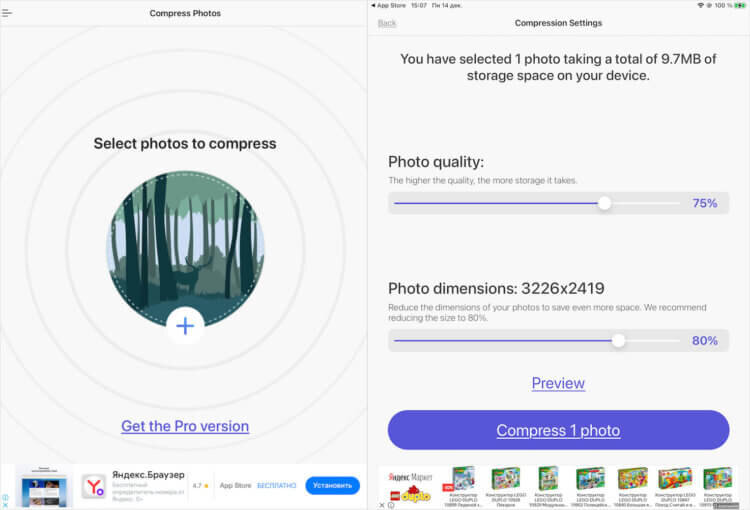This screenshot has height=510, width=750.
Task: Click the Yandex Browser app icon in ad
Action: point(94,487)
